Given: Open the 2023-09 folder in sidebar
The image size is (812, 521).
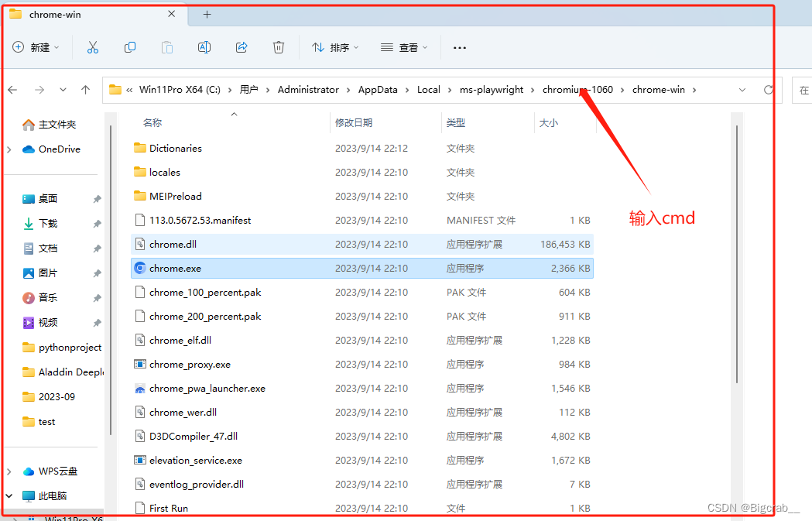Looking at the screenshot, I should 50,396.
